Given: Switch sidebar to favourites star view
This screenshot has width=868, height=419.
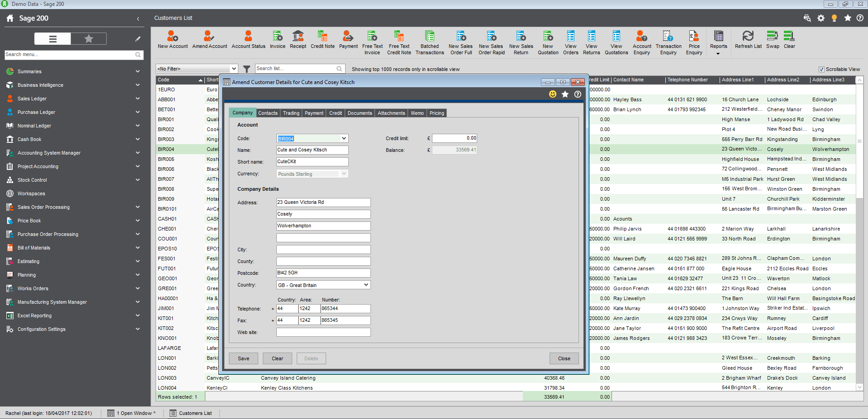Looking at the screenshot, I should (89, 39).
